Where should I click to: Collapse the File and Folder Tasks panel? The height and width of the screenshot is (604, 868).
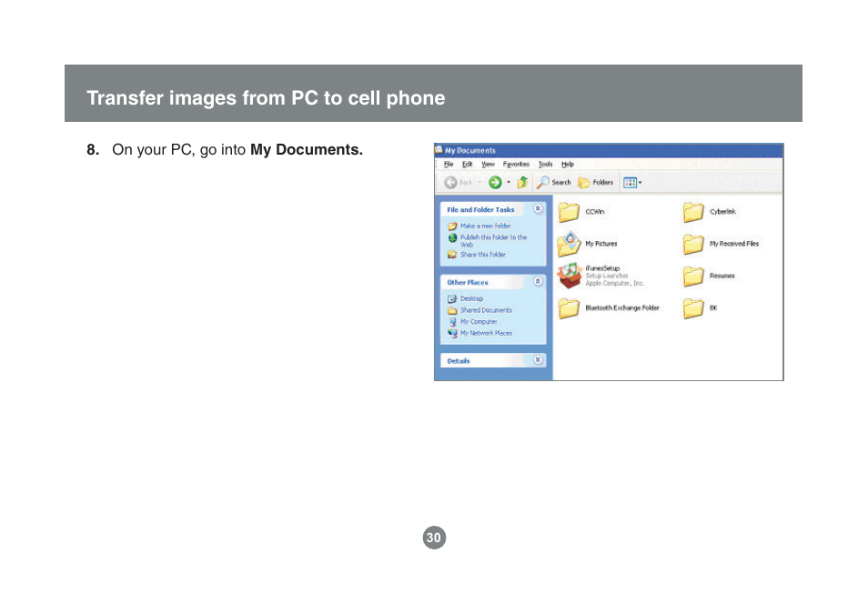[x=538, y=208]
